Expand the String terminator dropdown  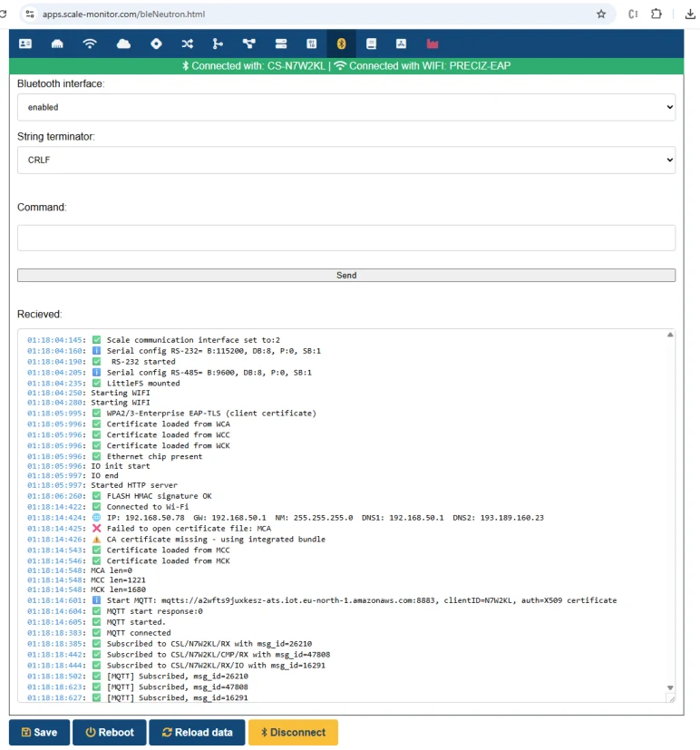346,160
